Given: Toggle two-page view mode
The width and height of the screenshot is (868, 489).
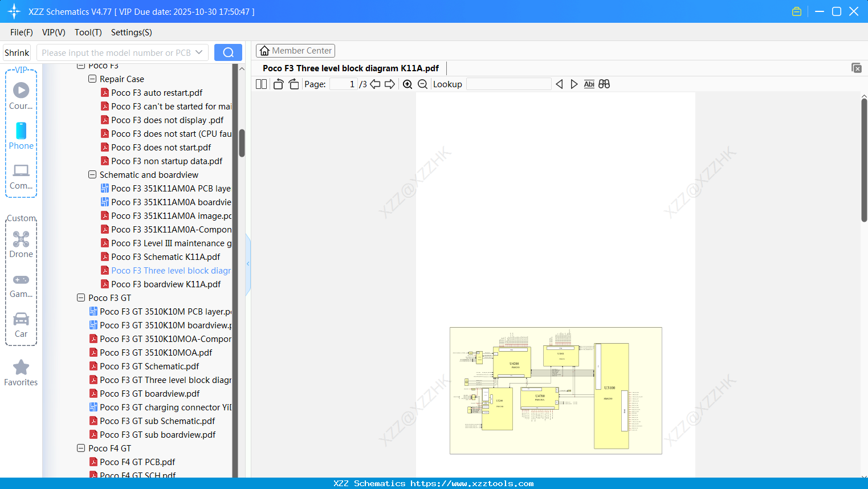Looking at the screenshot, I should click(x=261, y=84).
